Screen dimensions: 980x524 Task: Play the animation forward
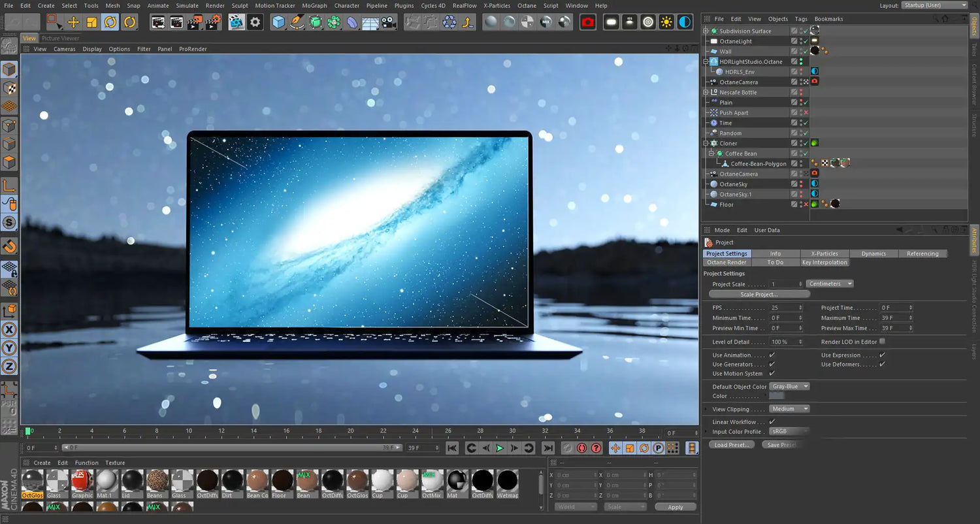(500, 448)
